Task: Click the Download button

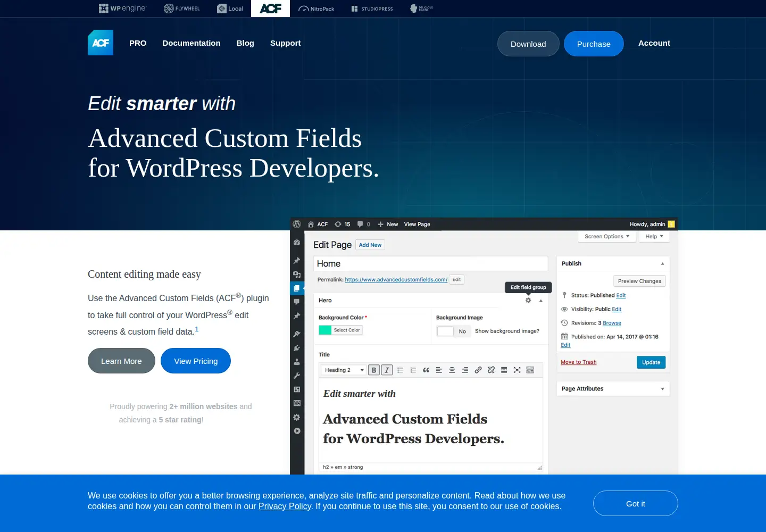Action: pos(528,44)
